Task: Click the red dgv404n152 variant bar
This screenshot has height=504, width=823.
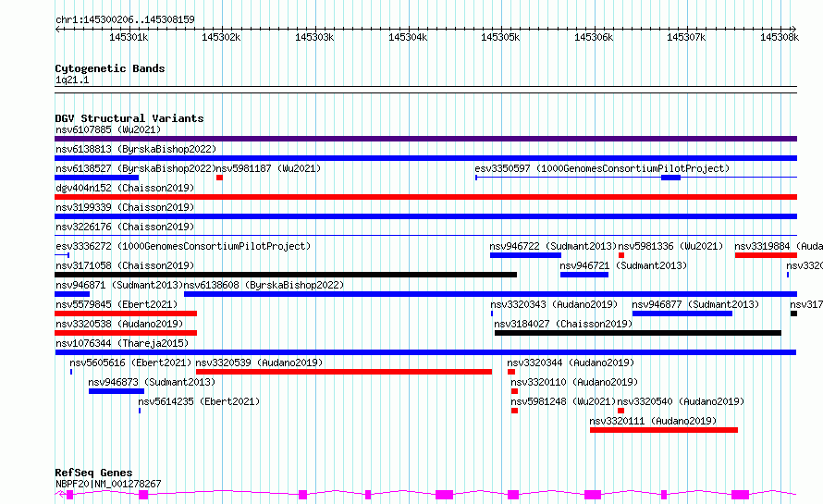Action: click(425, 197)
